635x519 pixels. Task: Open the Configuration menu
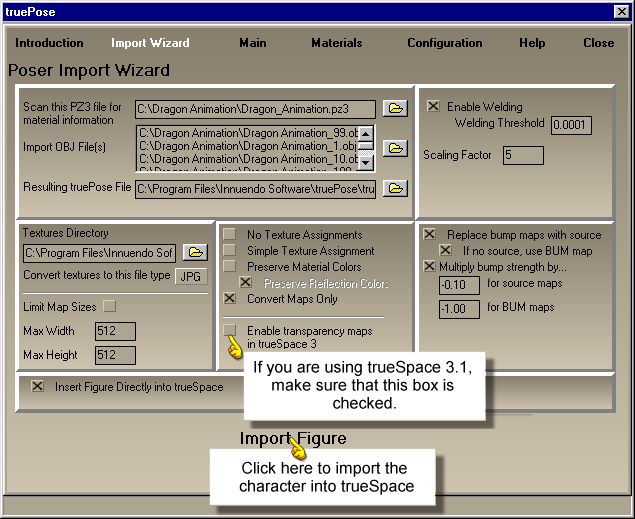coord(447,43)
